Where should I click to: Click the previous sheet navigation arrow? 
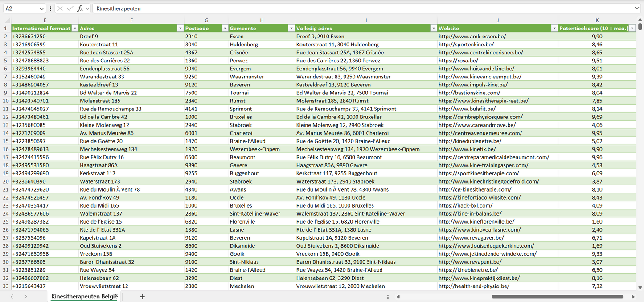[12, 297]
